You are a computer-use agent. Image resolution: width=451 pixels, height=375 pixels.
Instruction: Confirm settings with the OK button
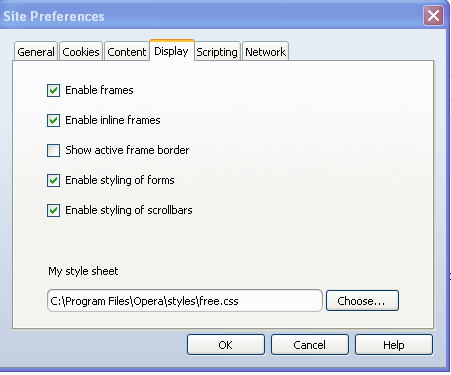[226, 345]
